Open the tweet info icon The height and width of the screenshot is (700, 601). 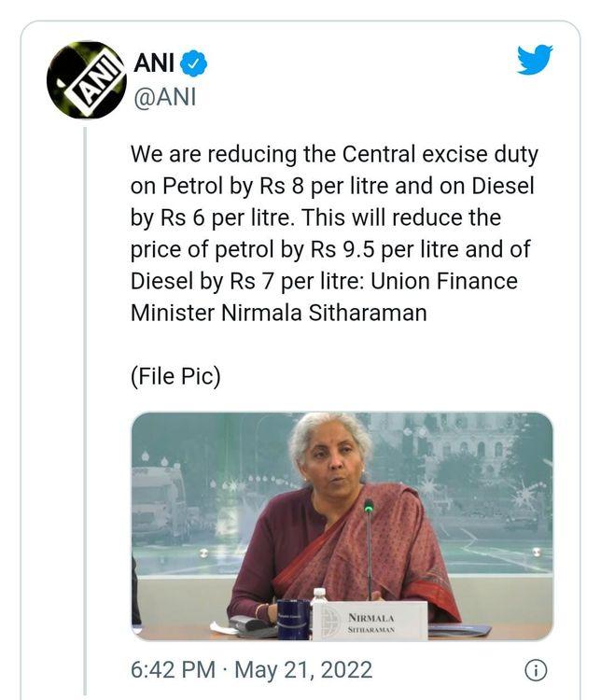[x=535, y=670]
